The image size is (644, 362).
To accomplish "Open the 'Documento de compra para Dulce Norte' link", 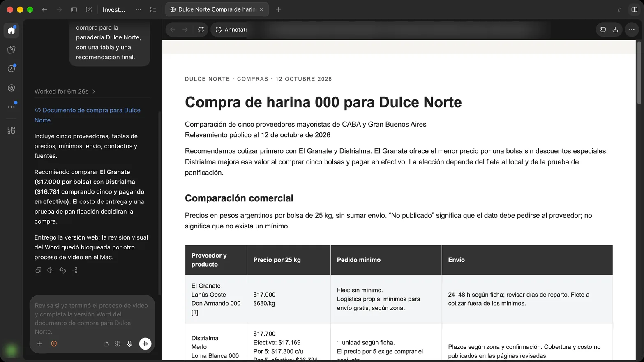I will tap(88, 115).
